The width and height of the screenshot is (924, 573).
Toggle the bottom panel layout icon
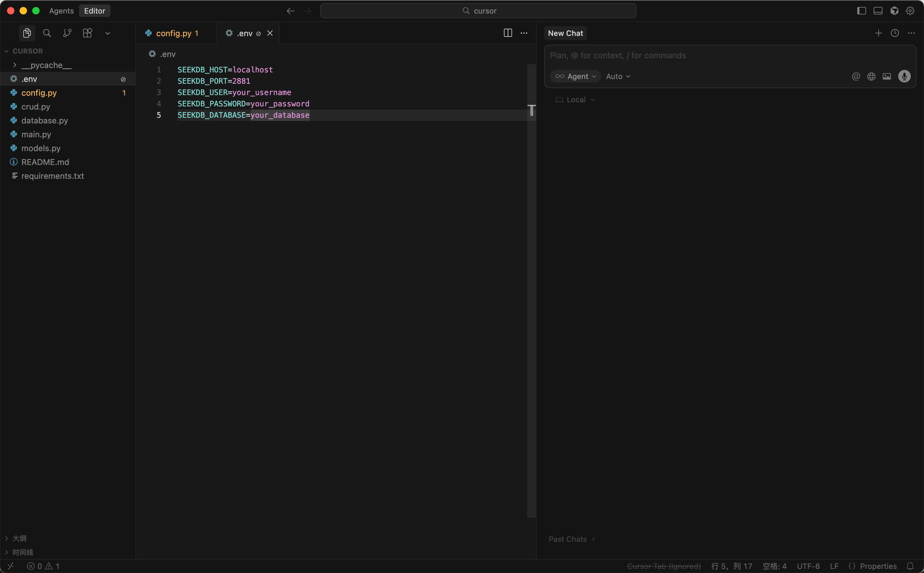[878, 11]
